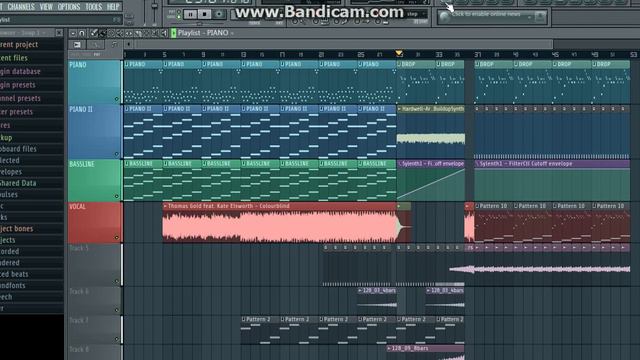Select the first Pattern 10 clip
The image size is (640, 360).
point(493,222)
